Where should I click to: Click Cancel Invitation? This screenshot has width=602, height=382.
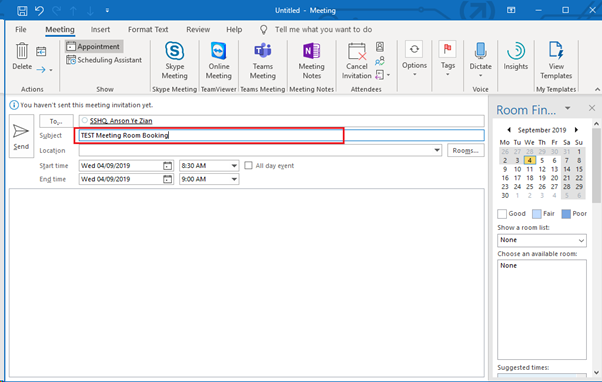tap(357, 61)
